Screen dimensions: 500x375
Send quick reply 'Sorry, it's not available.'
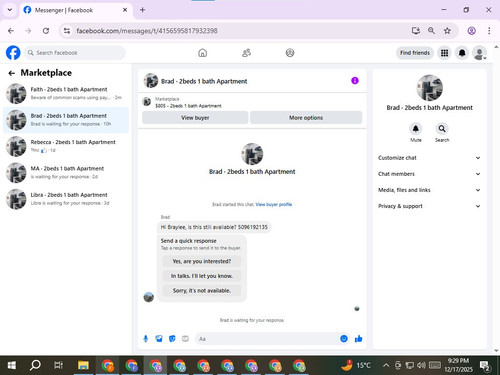202,290
